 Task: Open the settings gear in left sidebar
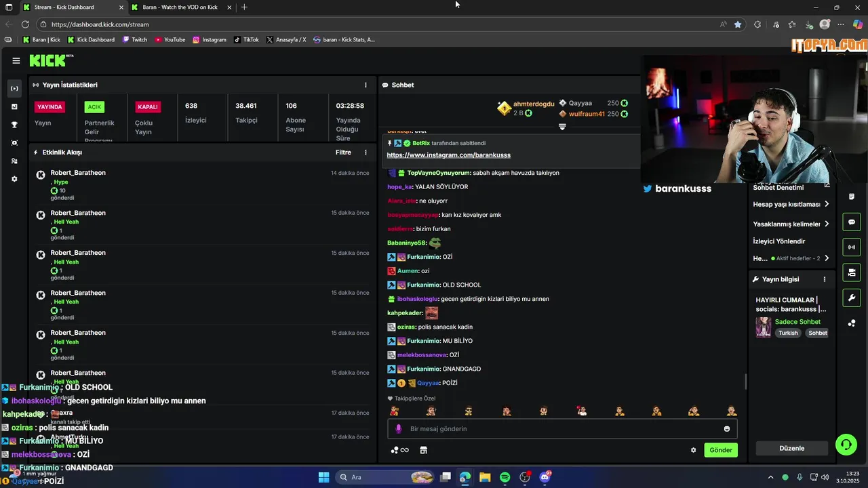pos(14,179)
